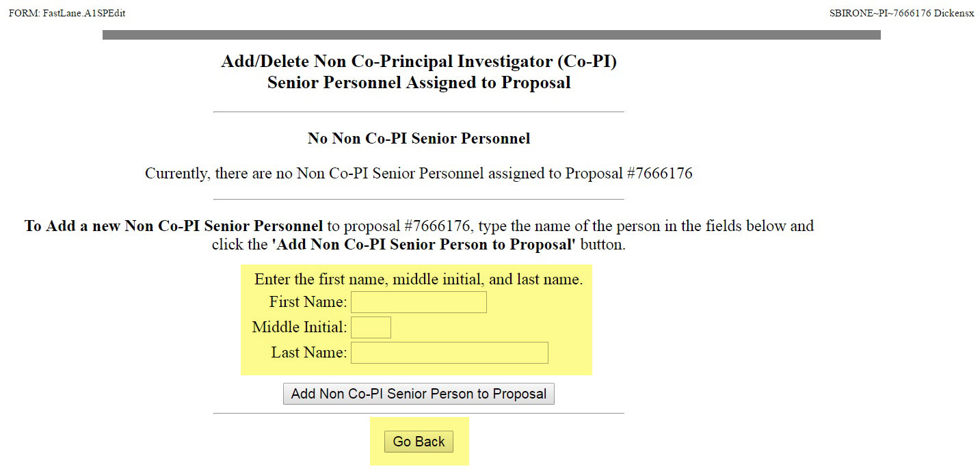980x471 pixels.
Task: Click "Enter the first name, middle initial" instruction
Action: tap(419, 280)
